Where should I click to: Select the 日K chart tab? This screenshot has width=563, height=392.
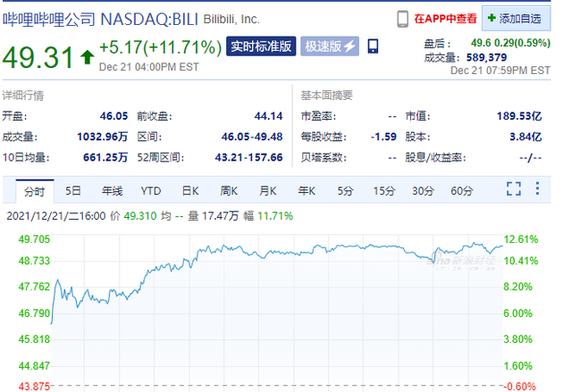[x=190, y=191]
